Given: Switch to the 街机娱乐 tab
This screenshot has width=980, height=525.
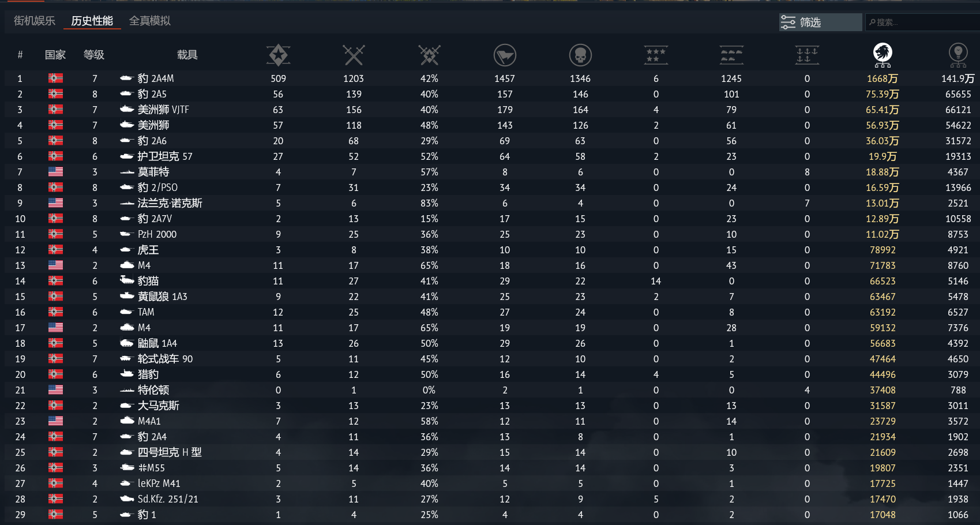Looking at the screenshot, I should [35, 21].
